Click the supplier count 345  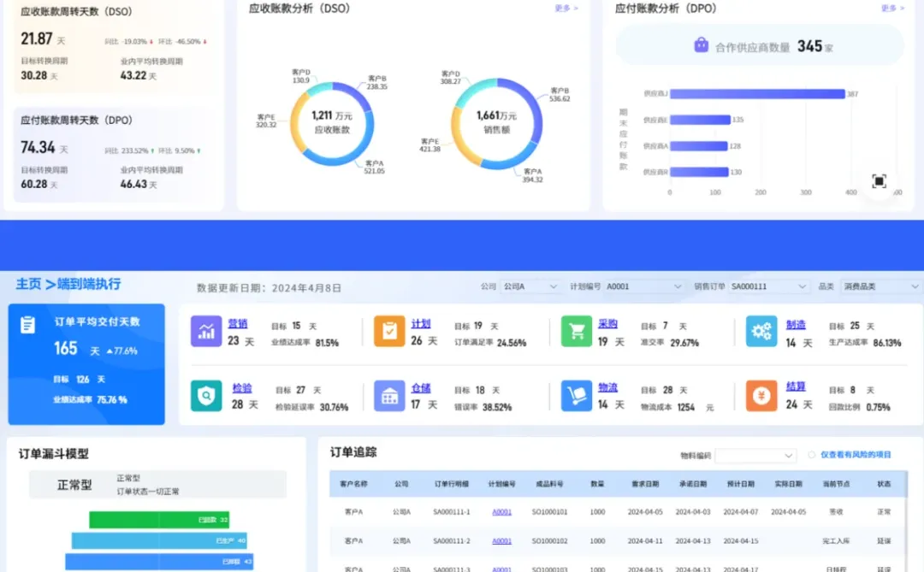click(x=809, y=46)
